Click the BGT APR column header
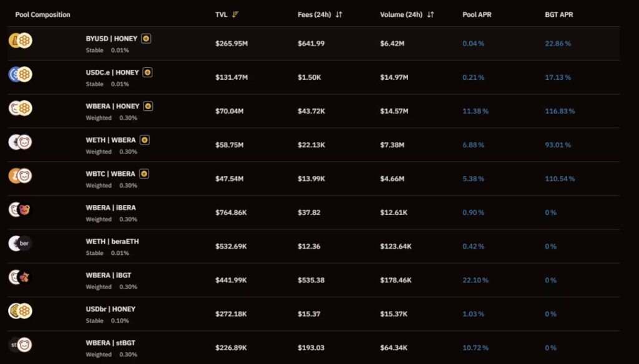The width and height of the screenshot is (639, 364). tap(559, 14)
